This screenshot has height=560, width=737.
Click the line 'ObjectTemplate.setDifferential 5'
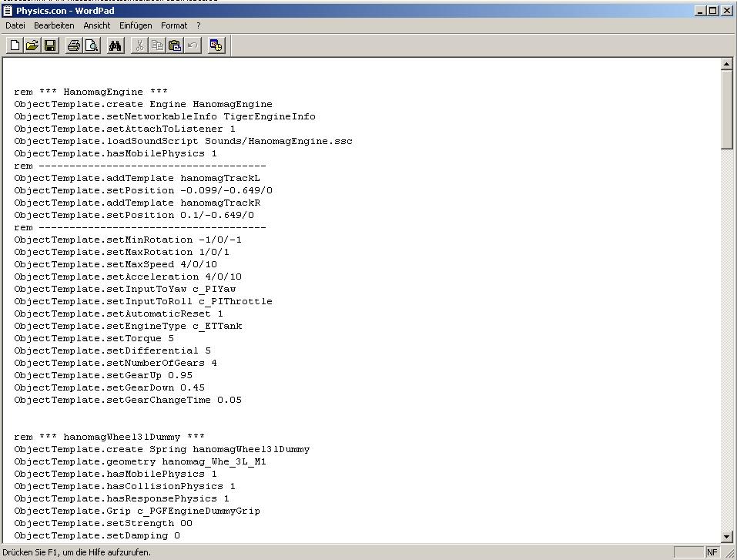[112, 350]
